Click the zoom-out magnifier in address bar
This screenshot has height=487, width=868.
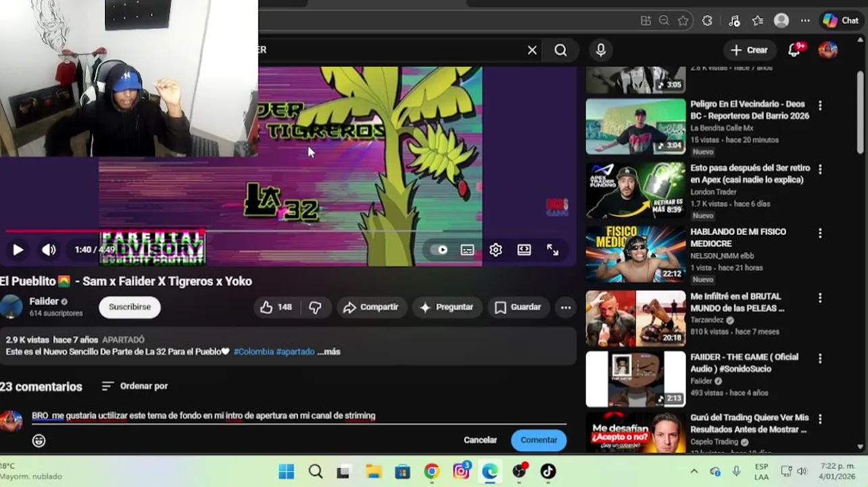pyautogui.click(x=664, y=20)
